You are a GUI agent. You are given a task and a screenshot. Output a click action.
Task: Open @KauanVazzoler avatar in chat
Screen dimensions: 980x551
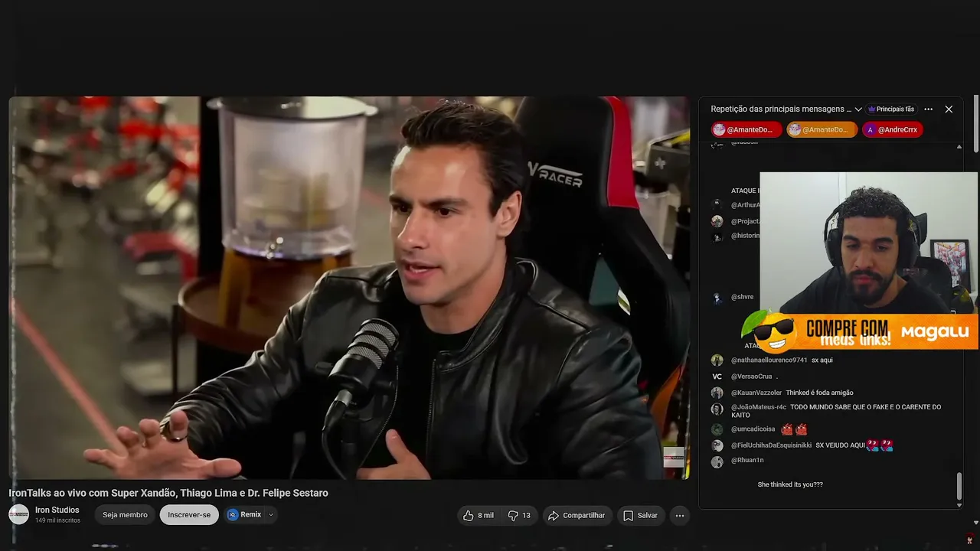(717, 393)
